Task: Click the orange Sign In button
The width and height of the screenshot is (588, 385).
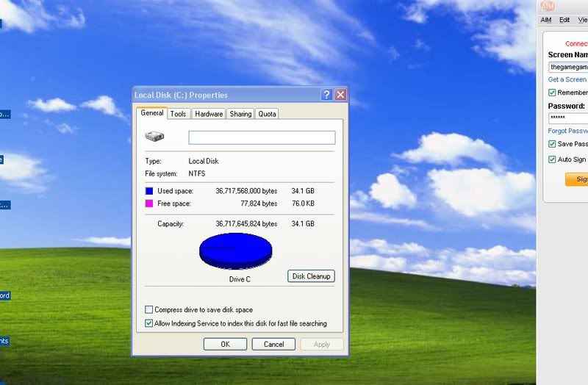Action: (577, 179)
